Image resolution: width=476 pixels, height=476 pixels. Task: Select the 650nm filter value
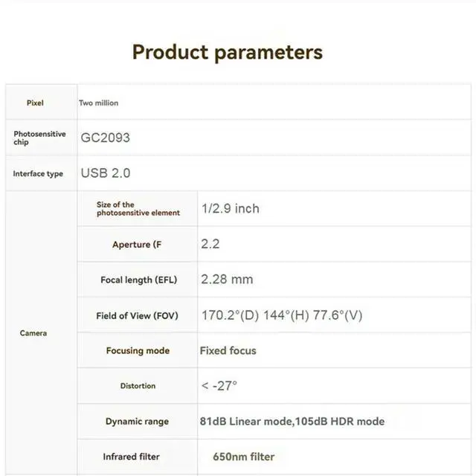pos(244,457)
